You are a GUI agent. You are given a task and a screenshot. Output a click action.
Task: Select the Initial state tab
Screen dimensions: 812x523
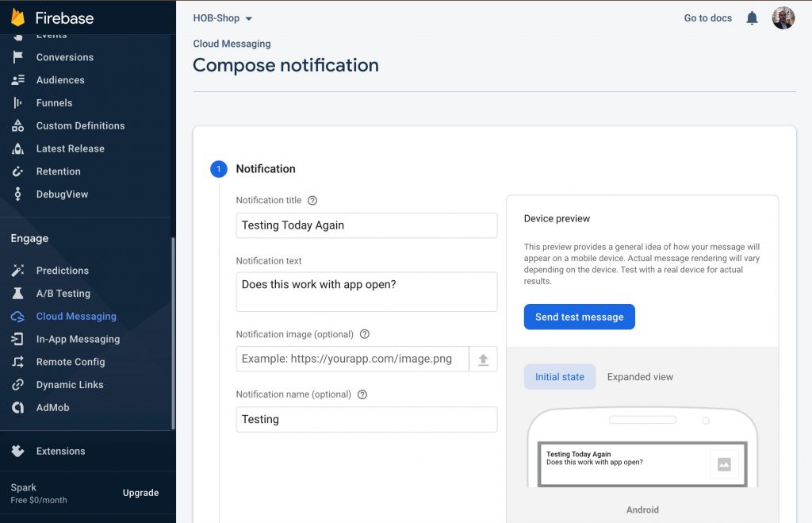(x=560, y=377)
